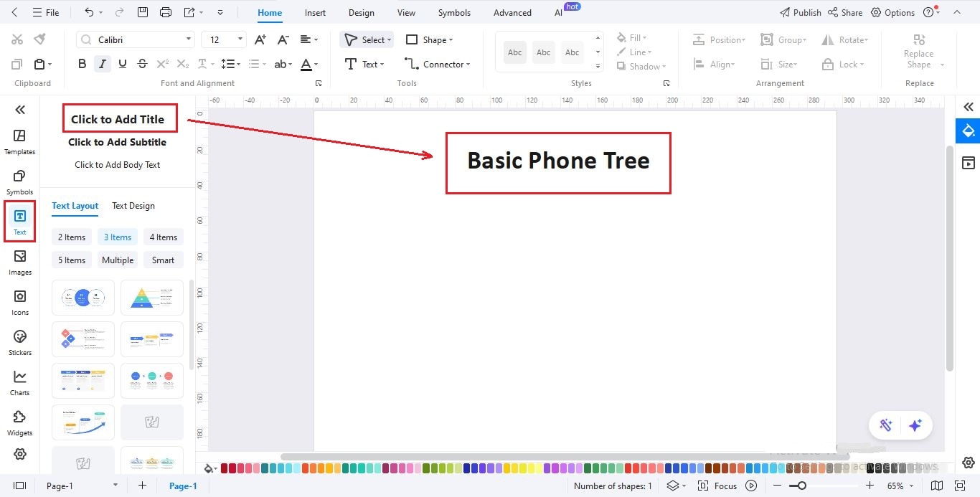The image size is (980, 497).
Task: Select the 5 Items layout filter
Action: point(72,260)
